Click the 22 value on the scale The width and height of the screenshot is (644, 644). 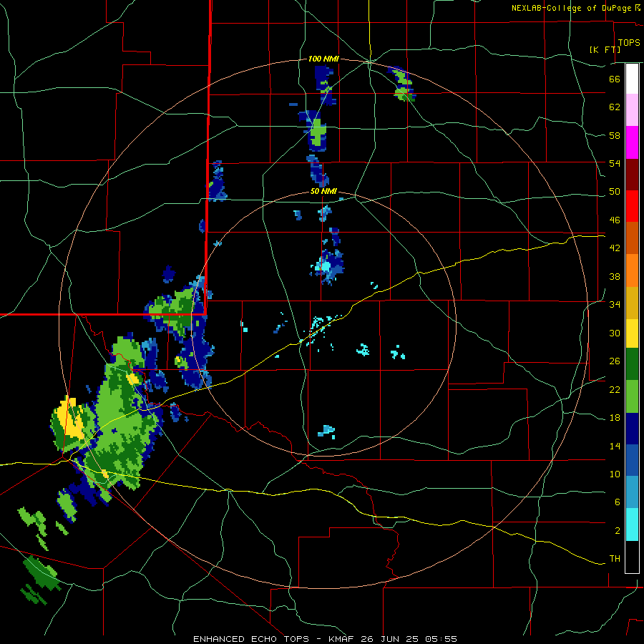(615, 389)
